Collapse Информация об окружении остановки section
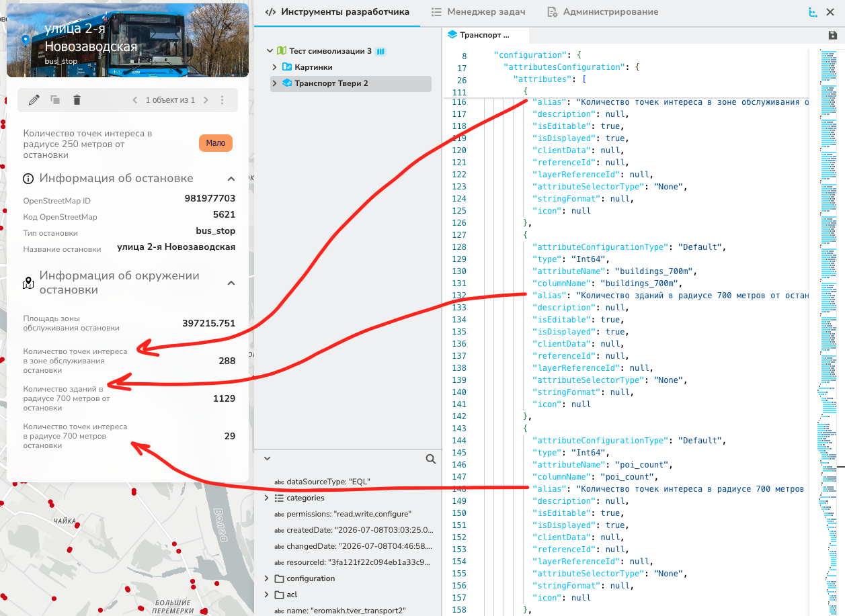This screenshot has width=845, height=616. click(231, 283)
